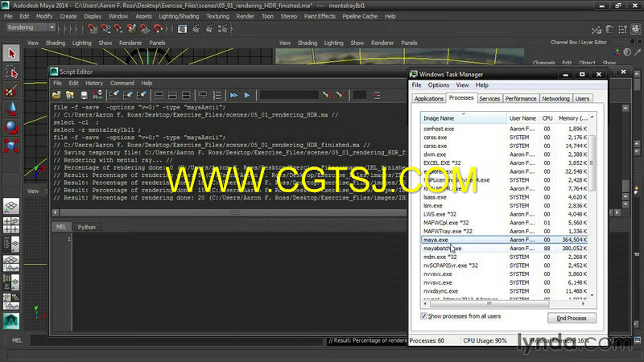Image resolution: width=644 pixels, height=362 pixels.
Task: Start IPR render clapper icon
Action: (x=209, y=29)
